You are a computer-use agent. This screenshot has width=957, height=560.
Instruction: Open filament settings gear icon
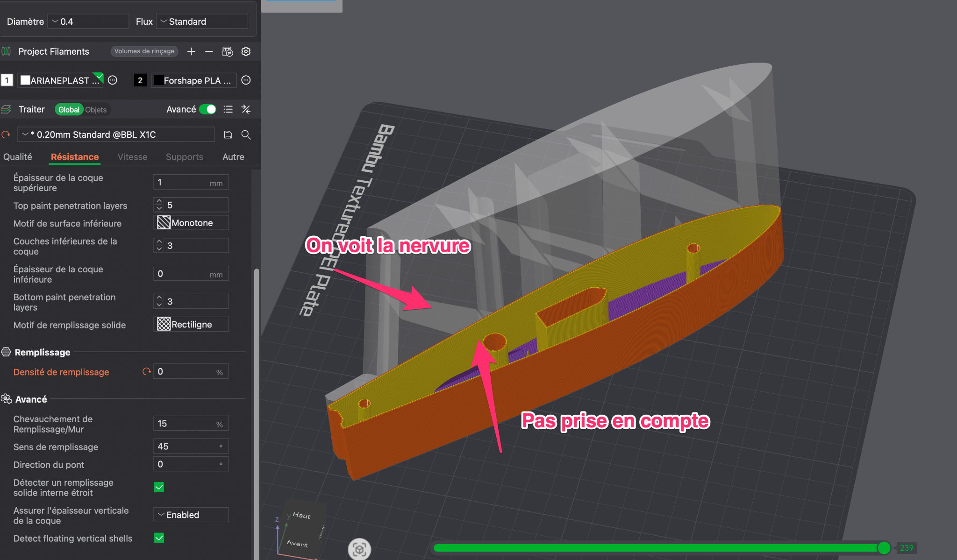[246, 51]
